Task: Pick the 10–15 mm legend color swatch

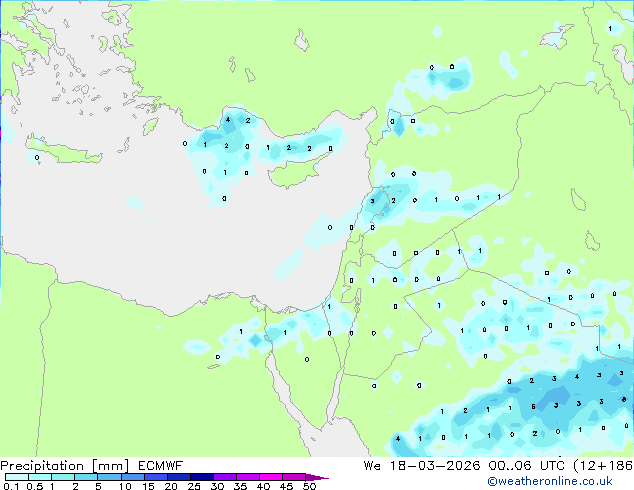Action: click(x=132, y=477)
